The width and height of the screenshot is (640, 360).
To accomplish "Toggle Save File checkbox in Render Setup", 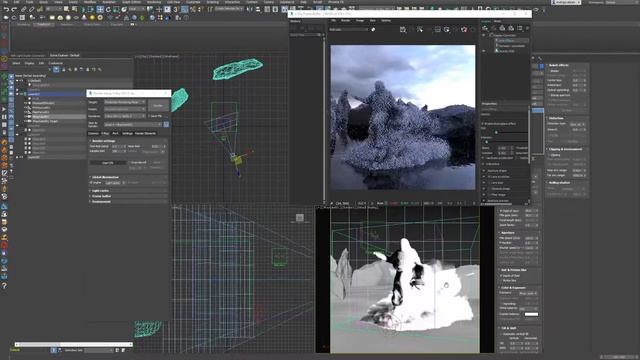I will pos(149,116).
